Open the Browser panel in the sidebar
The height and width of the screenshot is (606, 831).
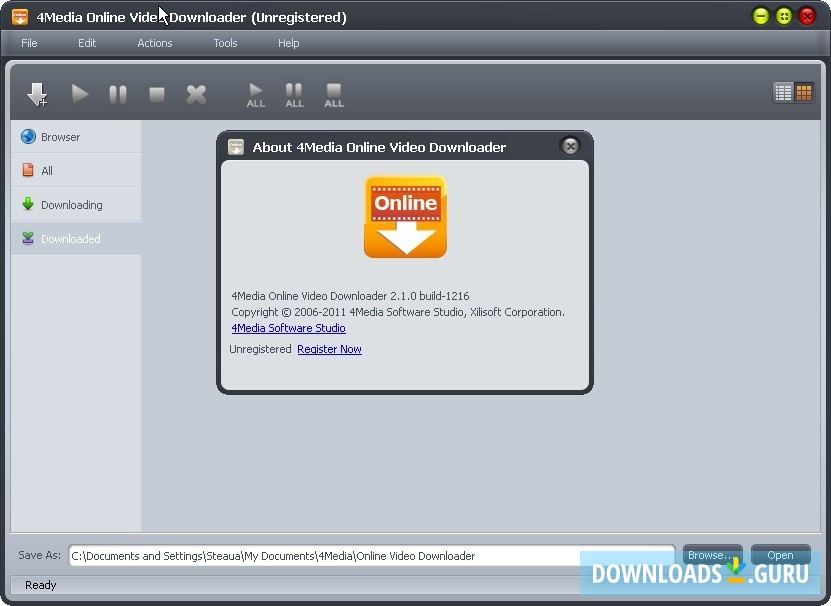pyautogui.click(x=59, y=137)
